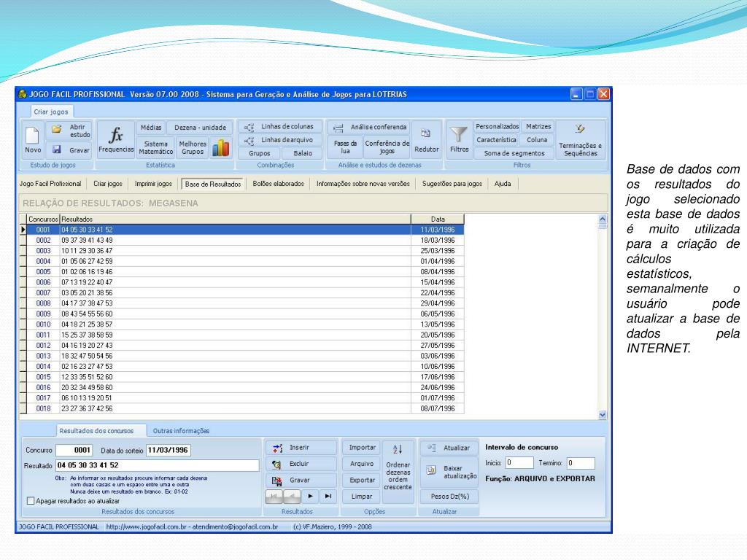Open Soma de segmentos filter
Viewport: 747px width, 560px height.
pyautogui.click(x=514, y=153)
